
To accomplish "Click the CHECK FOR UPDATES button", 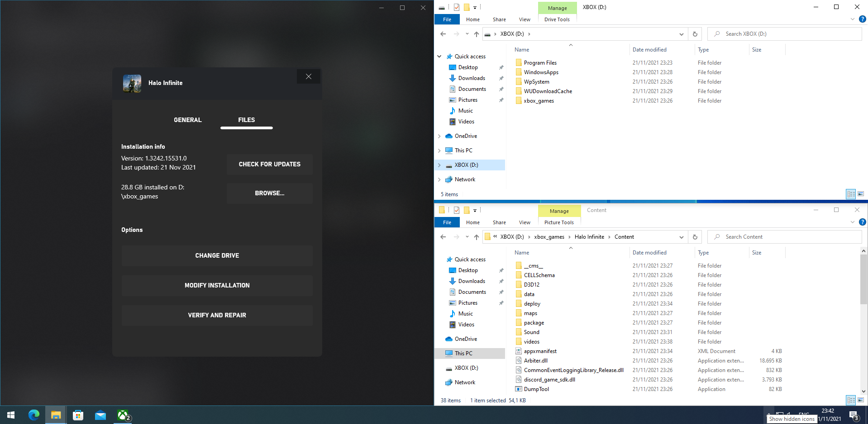I will point(269,164).
